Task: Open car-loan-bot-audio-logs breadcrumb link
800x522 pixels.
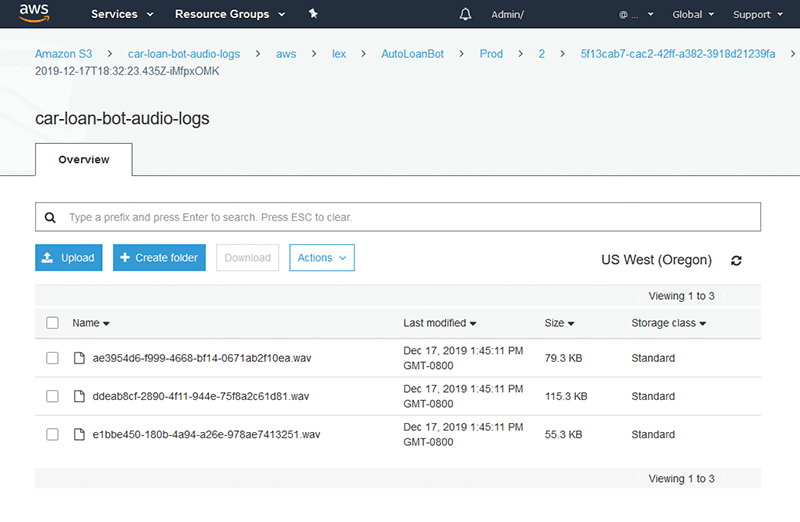Action: [184, 54]
